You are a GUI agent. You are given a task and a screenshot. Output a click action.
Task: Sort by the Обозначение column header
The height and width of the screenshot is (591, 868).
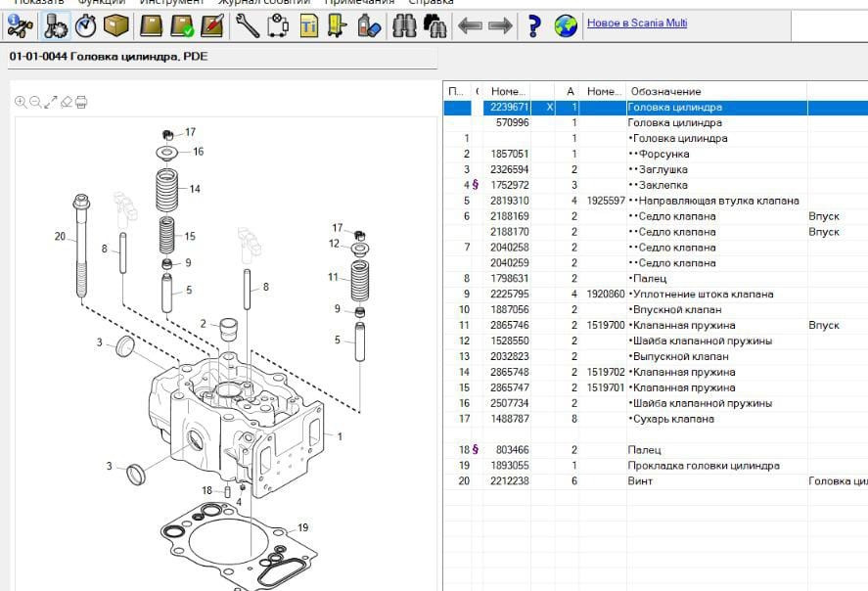tap(665, 91)
